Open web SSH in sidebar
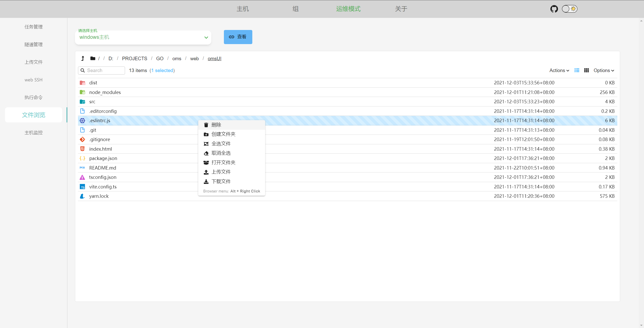Image resolution: width=644 pixels, height=328 pixels. point(33,80)
